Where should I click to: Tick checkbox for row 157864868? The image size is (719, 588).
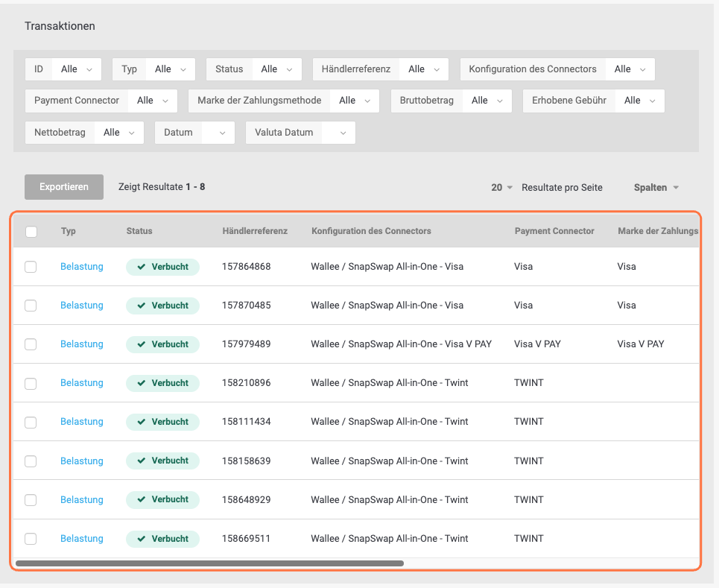coord(31,267)
